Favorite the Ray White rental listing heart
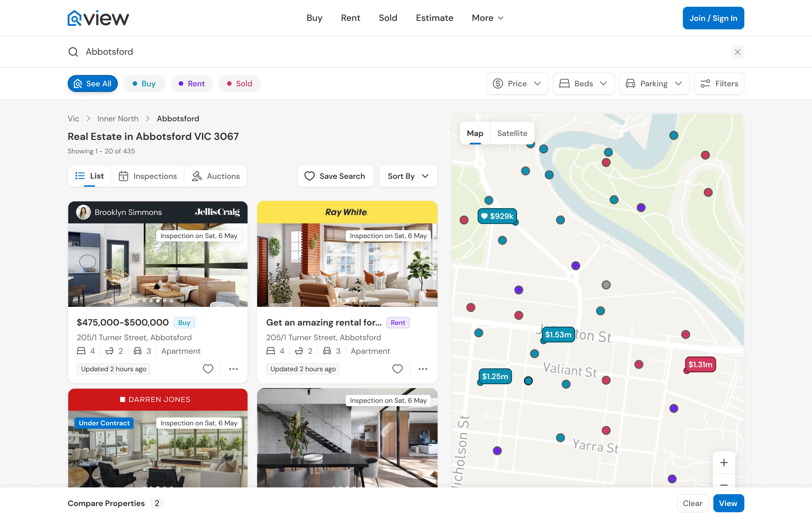The width and height of the screenshot is (812, 519). pos(397,369)
